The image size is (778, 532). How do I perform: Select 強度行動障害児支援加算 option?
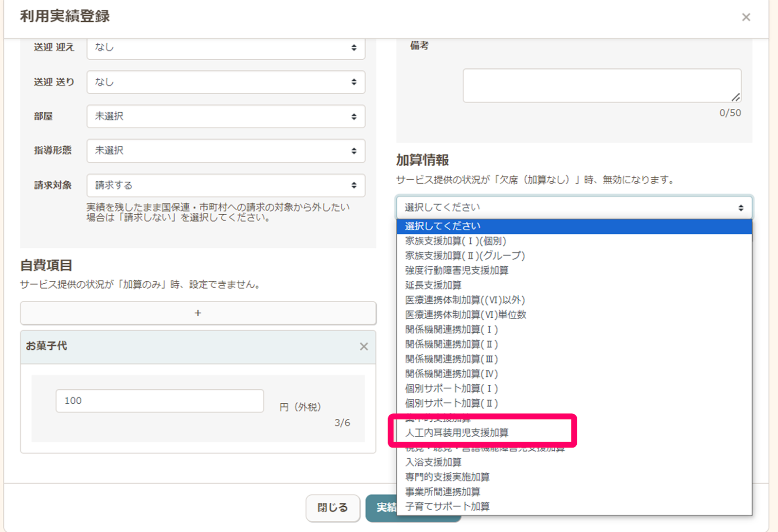457,271
